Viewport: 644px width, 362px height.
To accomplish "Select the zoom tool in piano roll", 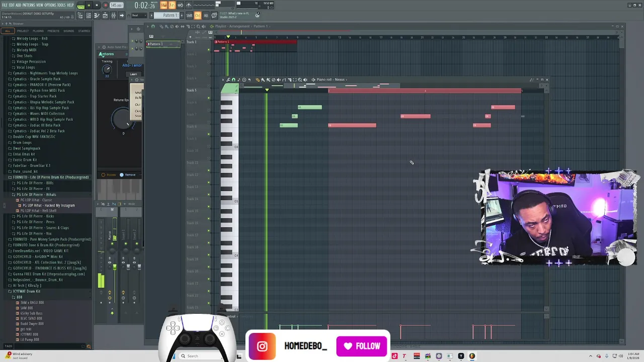I will (x=300, y=79).
